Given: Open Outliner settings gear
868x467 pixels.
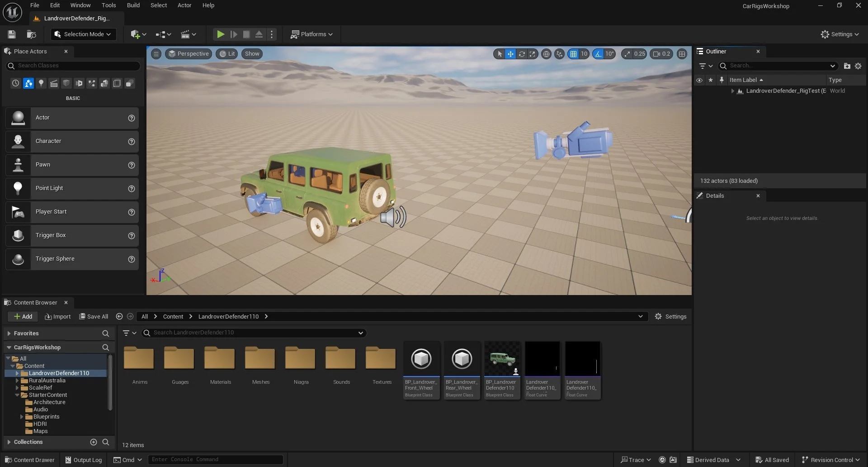Looking at the screenshot, I should [x=858, y=66].
